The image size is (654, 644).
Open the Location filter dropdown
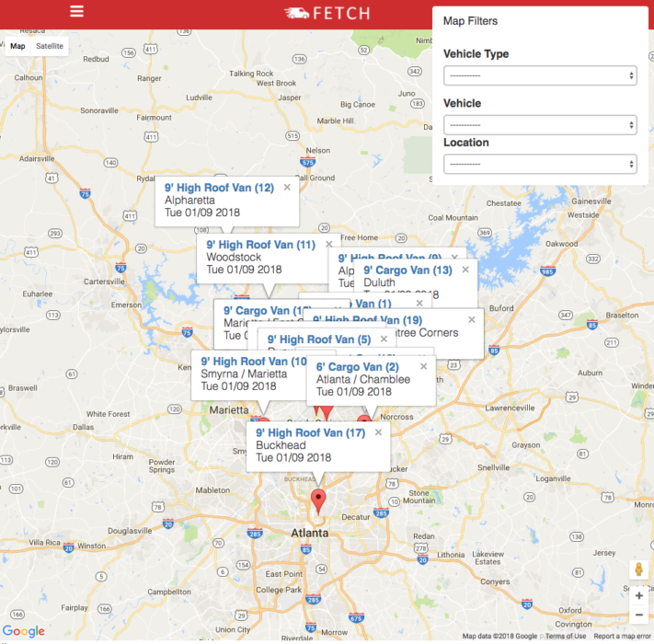[x=540, y=164]
